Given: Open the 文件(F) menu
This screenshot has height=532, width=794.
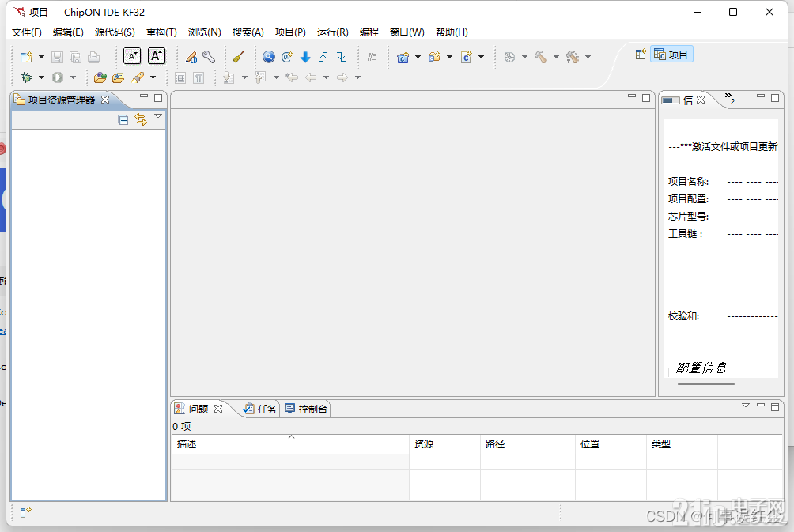Looking at the screenshot, I should coord(27,32).
